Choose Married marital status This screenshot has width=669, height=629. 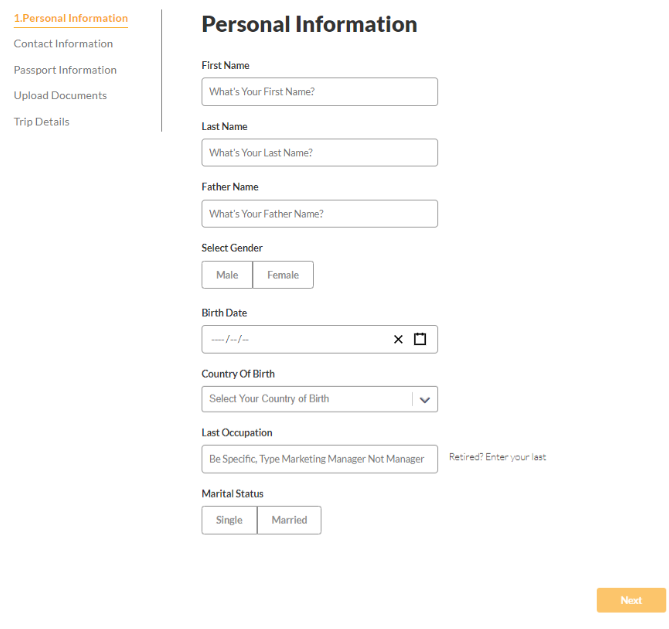point(289,520)
